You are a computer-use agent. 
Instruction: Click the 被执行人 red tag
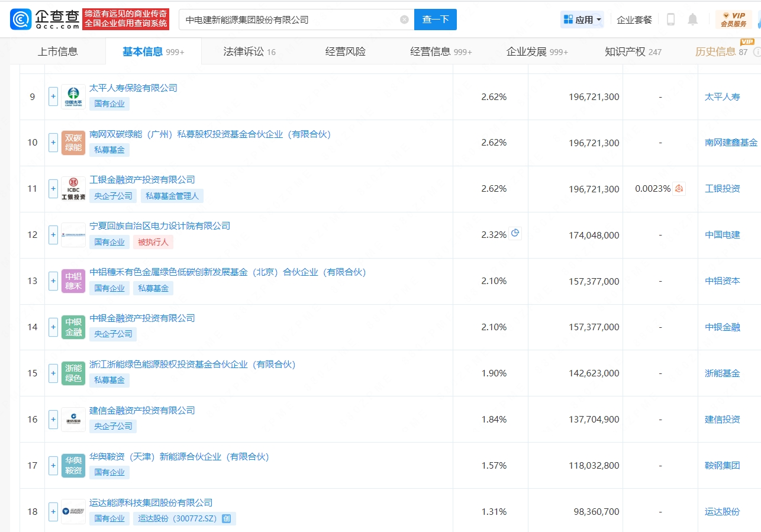[x=153, y=242]
